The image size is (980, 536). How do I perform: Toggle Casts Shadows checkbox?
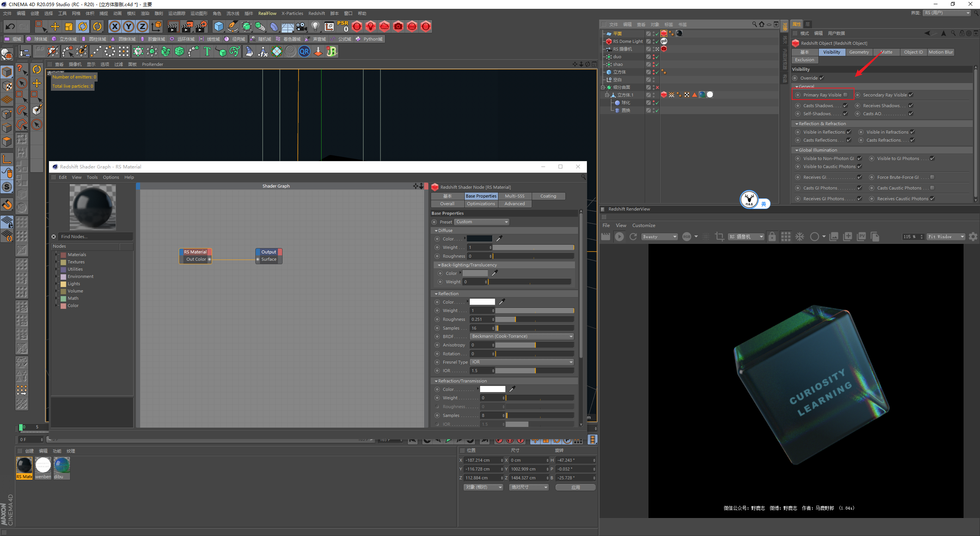(845, 106)
